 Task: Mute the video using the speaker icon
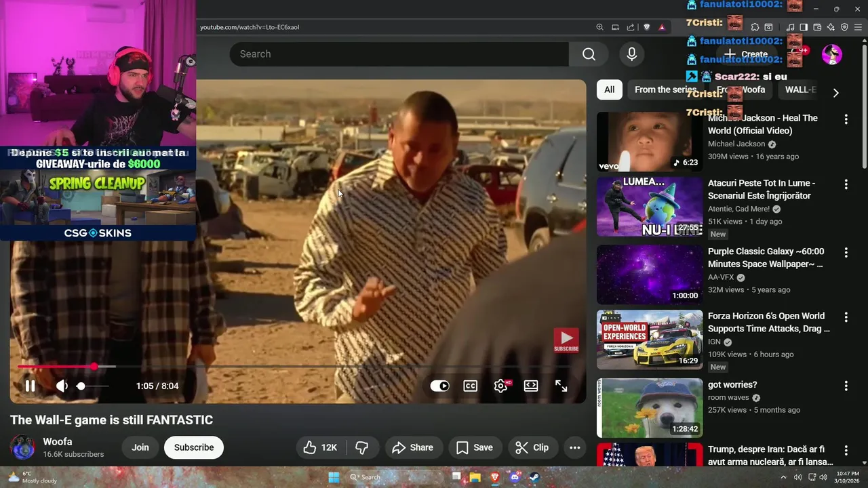pos(62,386)
